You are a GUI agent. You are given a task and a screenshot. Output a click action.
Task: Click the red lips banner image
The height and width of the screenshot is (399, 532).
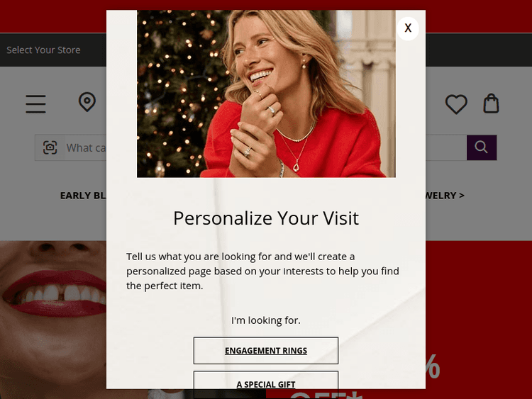click(x=53, y=320)
